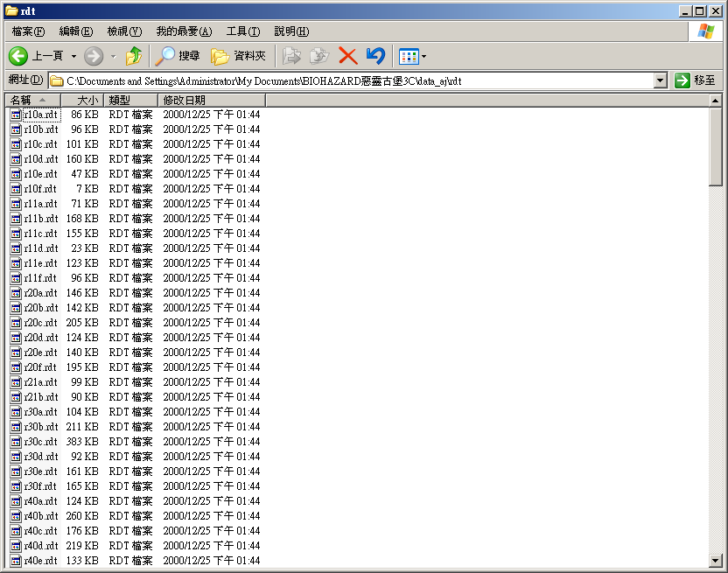Viewport: 728px width, 573px height.
Task: Select file name r11f.rdt
Action: point(40,278)
